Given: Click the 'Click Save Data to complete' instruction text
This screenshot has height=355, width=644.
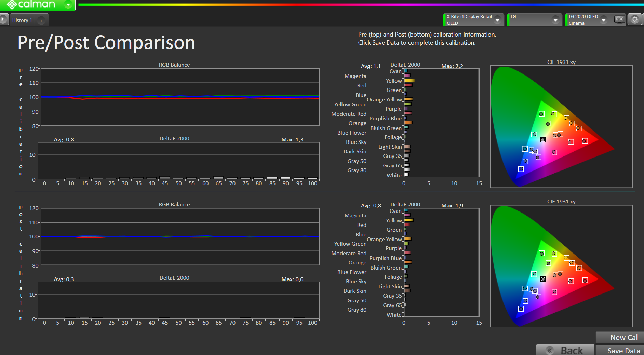Looking at the screenshot, I should pos(417,43).
